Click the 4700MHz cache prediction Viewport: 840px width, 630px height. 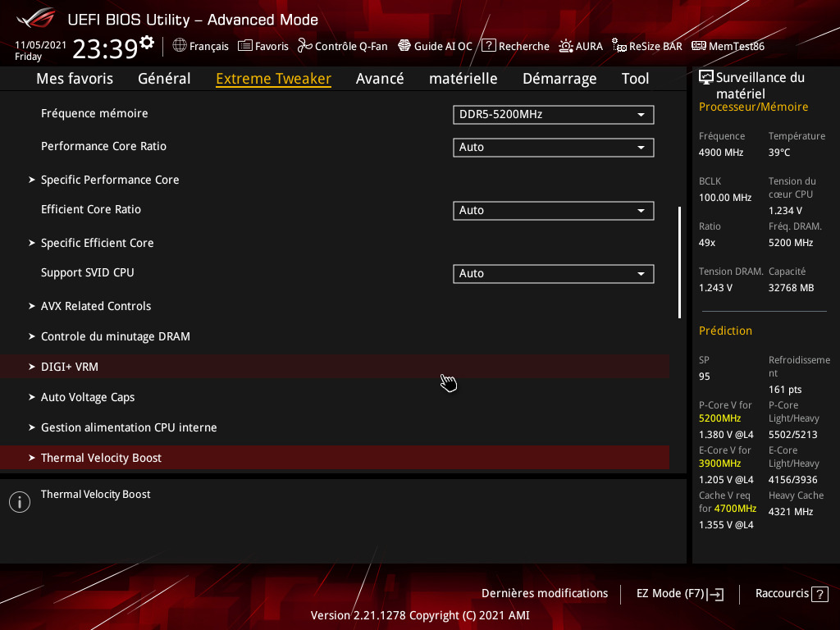(x=735, y=509)
